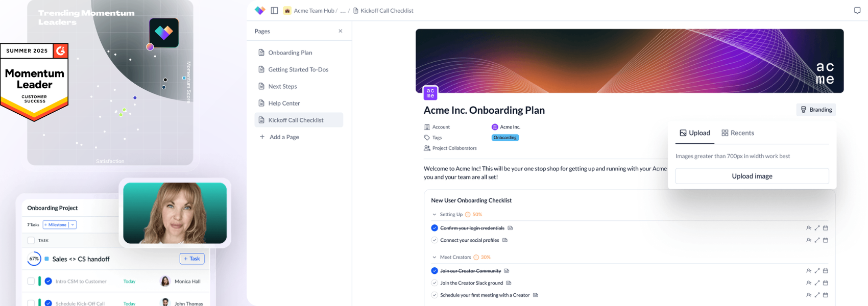Mark Join the Creator Slack ground complete
868x306 pixels.
coord(435,283)
